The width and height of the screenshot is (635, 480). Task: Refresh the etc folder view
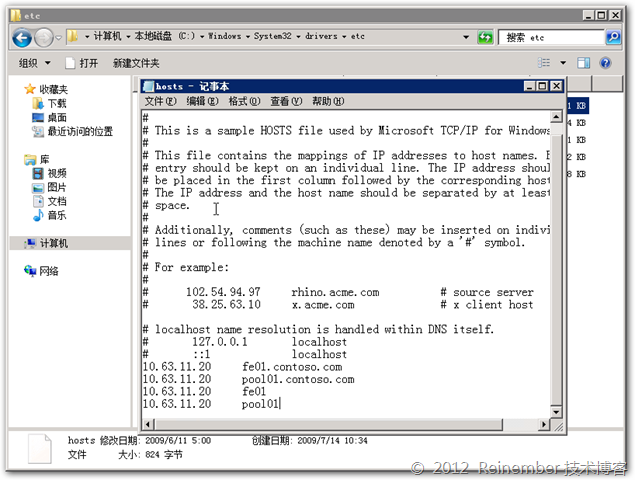click(485, 38)
